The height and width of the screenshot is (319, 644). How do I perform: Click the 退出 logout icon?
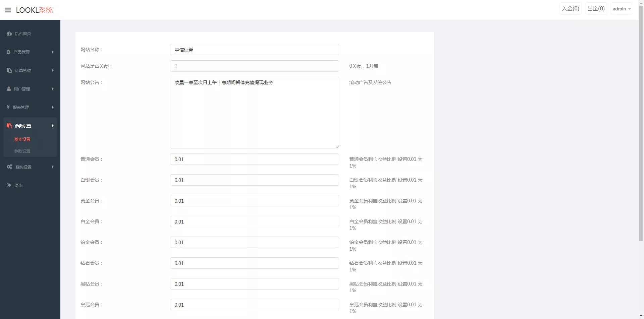tap(9, 185)
